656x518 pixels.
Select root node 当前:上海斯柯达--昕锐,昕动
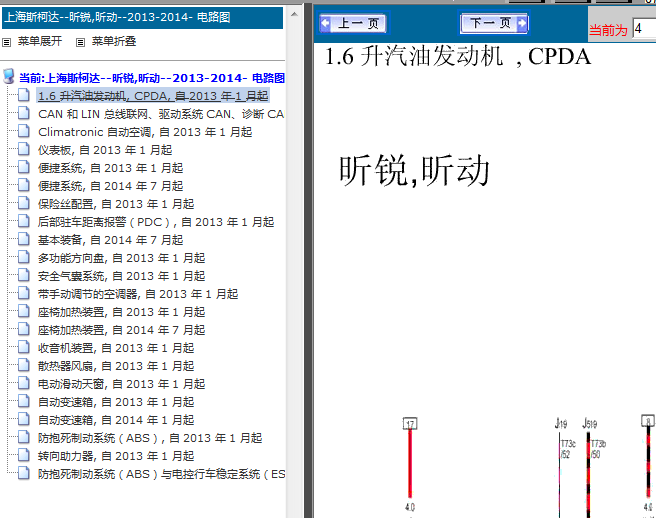pyautogui.click(x=152, y=78)
